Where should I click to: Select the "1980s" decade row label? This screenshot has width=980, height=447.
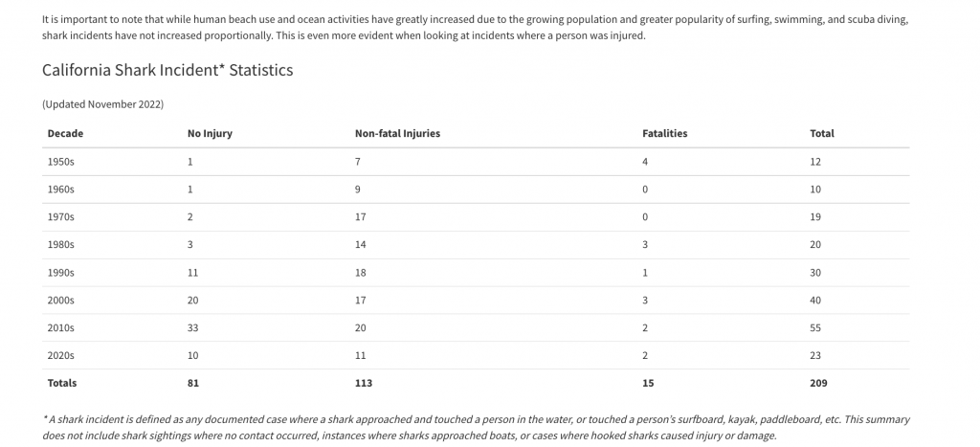pyautogui.click(x=60, y=245)
